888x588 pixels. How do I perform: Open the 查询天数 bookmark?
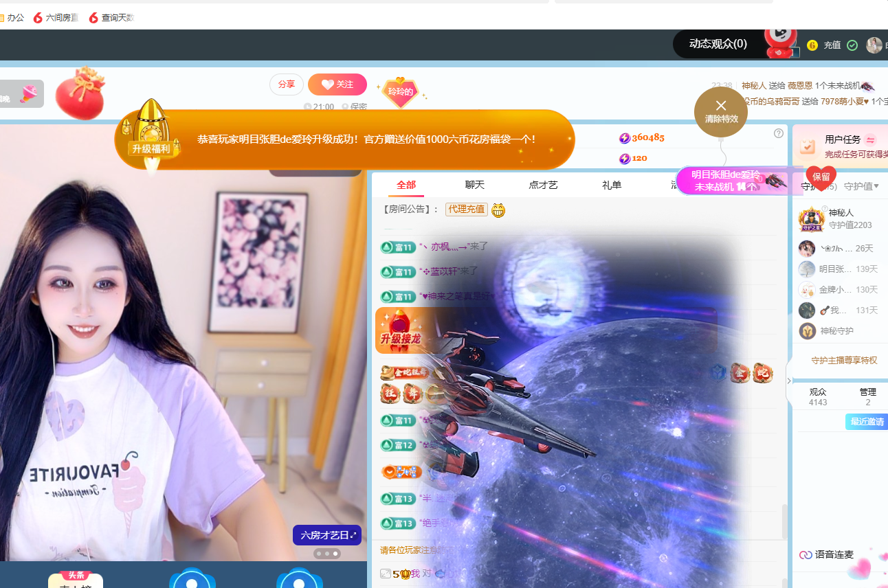(x=111, y=18)
